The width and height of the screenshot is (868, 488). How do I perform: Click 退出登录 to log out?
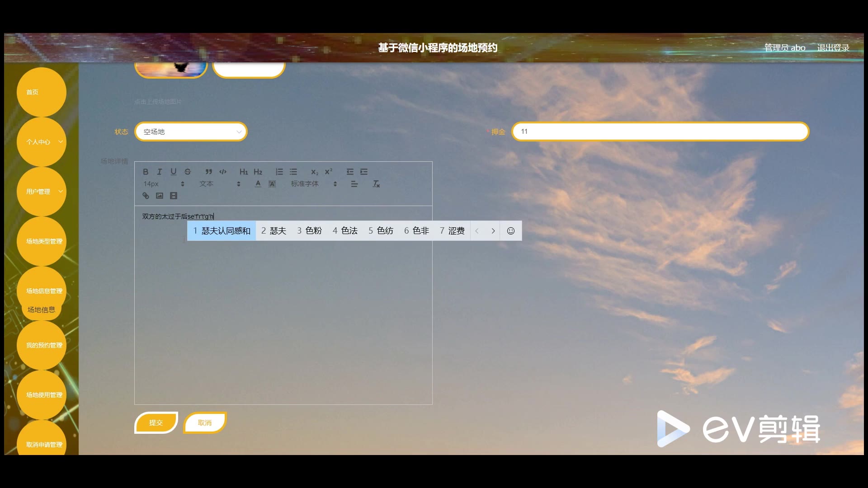833,48
